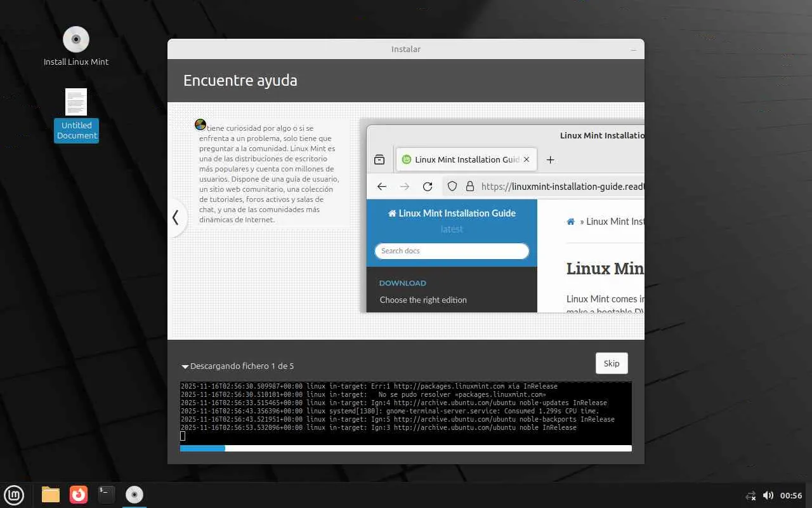
Task: Open the network status tray icon
Action: tap(750, 495)
